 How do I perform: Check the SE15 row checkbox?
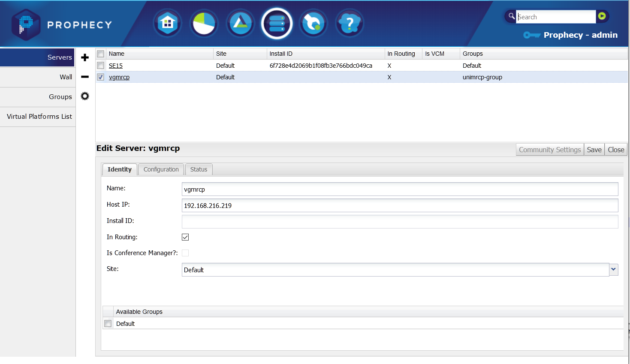coord(100,66)
